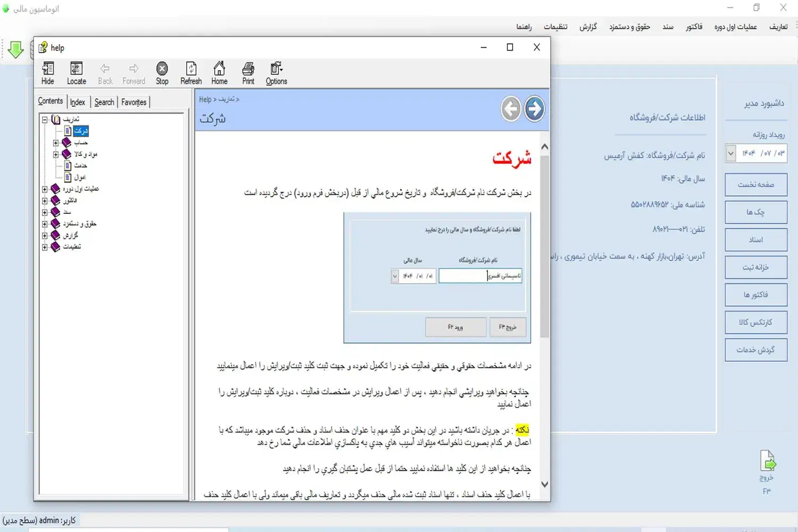Viewport: 798px width, 532px height.
Task: Click the gray previous-topic arrow button
Action: pos(511,109)
